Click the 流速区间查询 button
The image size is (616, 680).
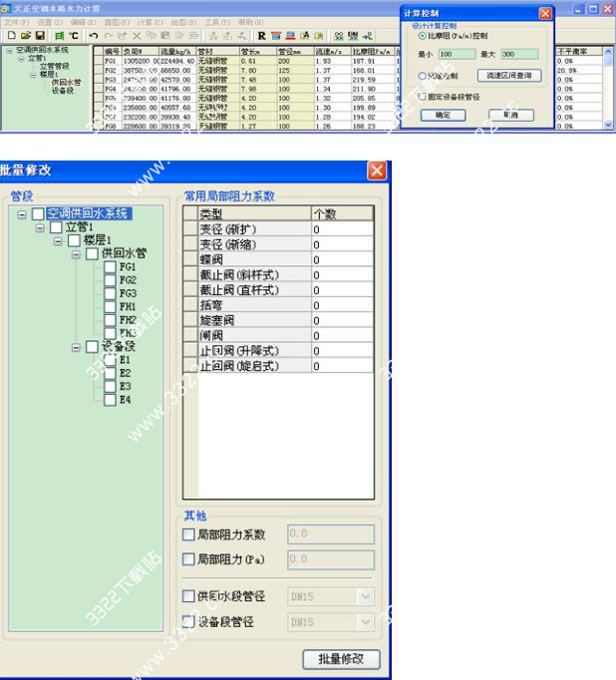(509, 76)
